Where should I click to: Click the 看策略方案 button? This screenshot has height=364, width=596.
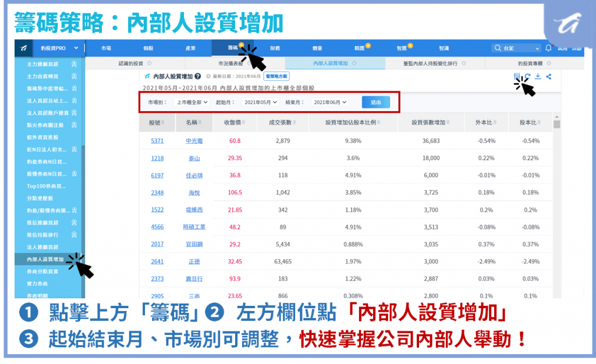click(276, 76)
